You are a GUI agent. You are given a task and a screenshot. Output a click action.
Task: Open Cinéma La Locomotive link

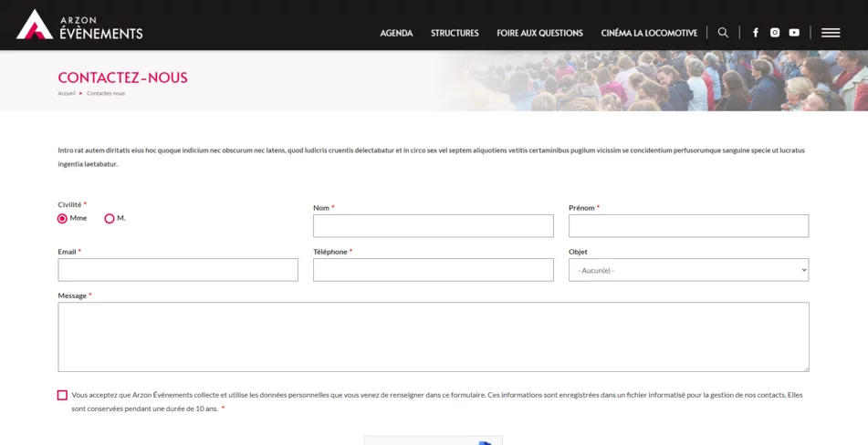pos(649,33)
